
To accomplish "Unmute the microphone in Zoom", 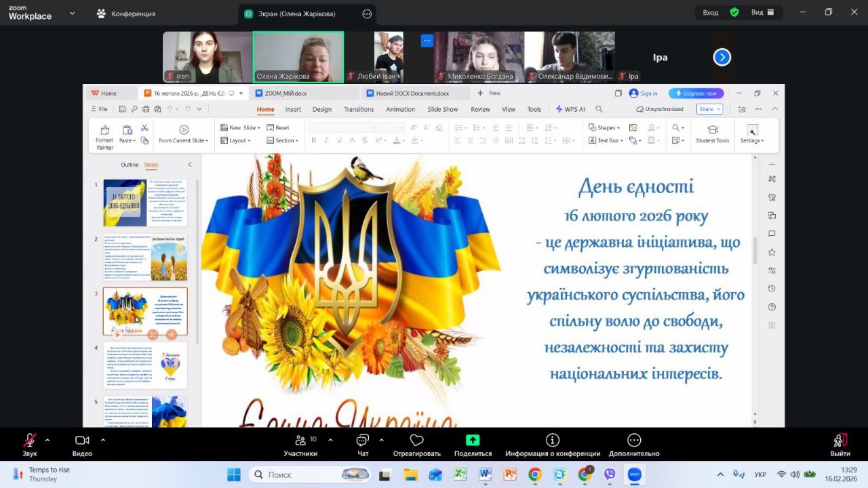I will pyautogui.click(x=30, y=441).
